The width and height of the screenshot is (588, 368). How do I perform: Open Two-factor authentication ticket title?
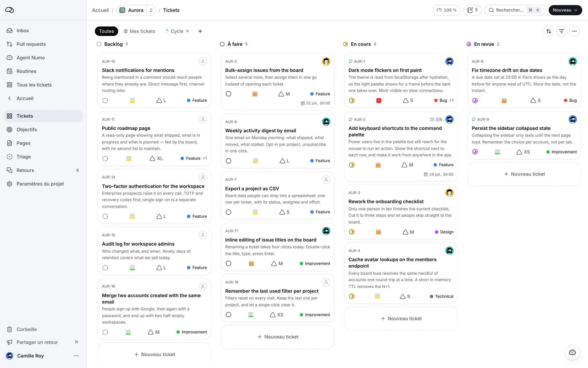tap(153, 186)
